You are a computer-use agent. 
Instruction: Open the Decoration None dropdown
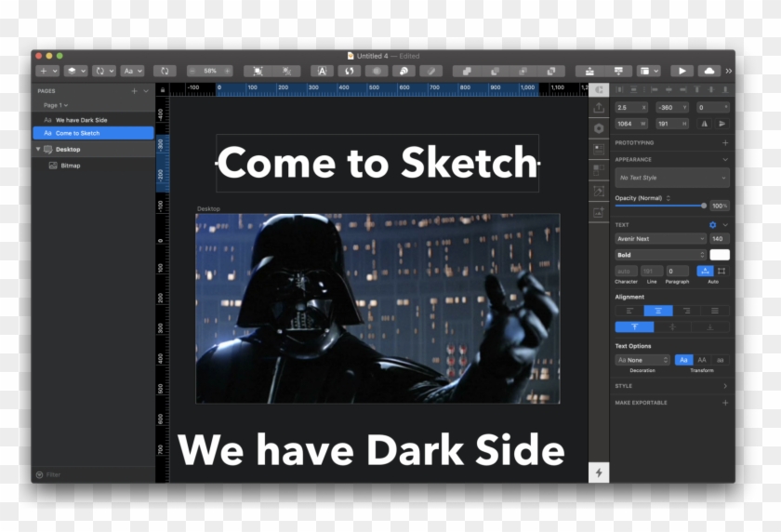click(642, 360)
